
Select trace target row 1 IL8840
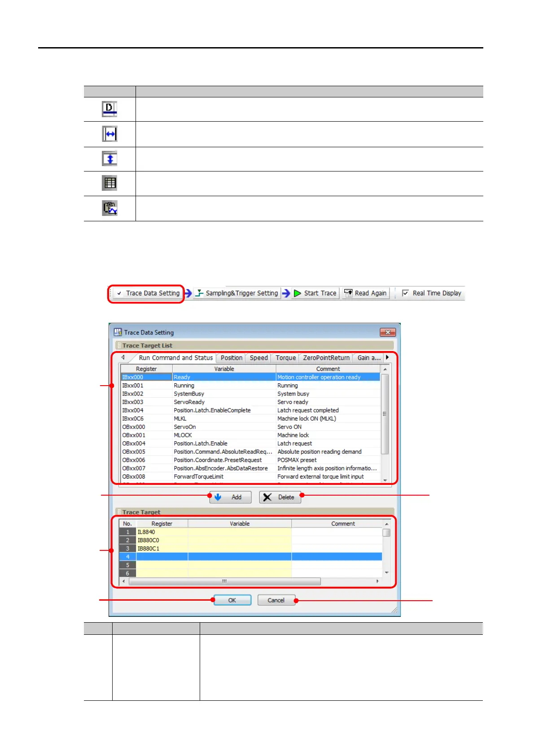click(x=250, y=532)
